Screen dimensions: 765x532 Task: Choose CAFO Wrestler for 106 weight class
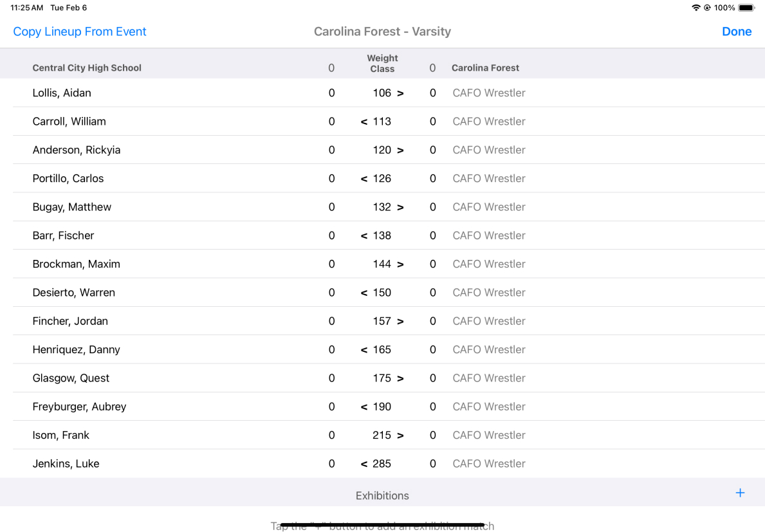tap(489, 93)
